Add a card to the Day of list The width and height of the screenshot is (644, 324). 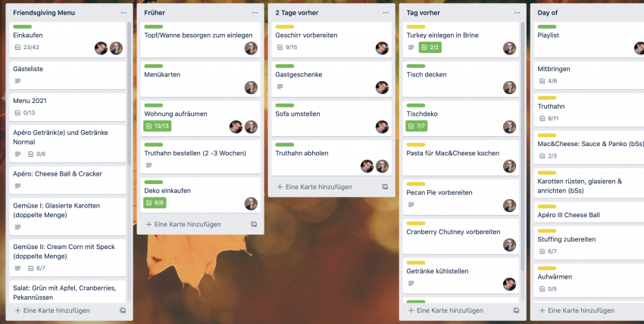(577, 310)
